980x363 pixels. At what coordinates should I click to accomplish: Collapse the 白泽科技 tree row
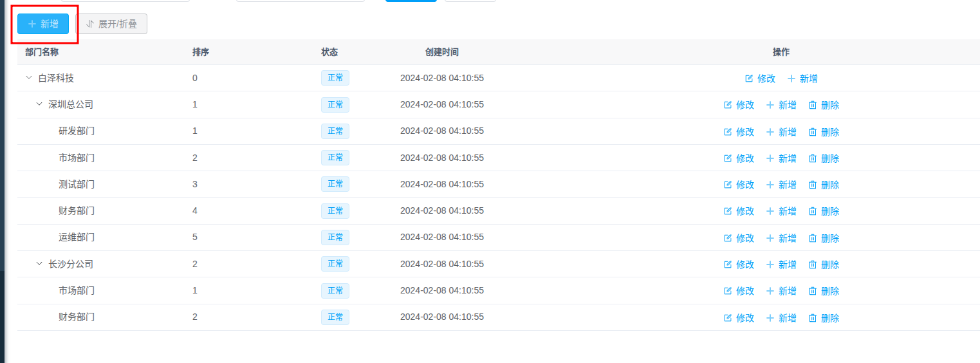[x=28, y=78]
